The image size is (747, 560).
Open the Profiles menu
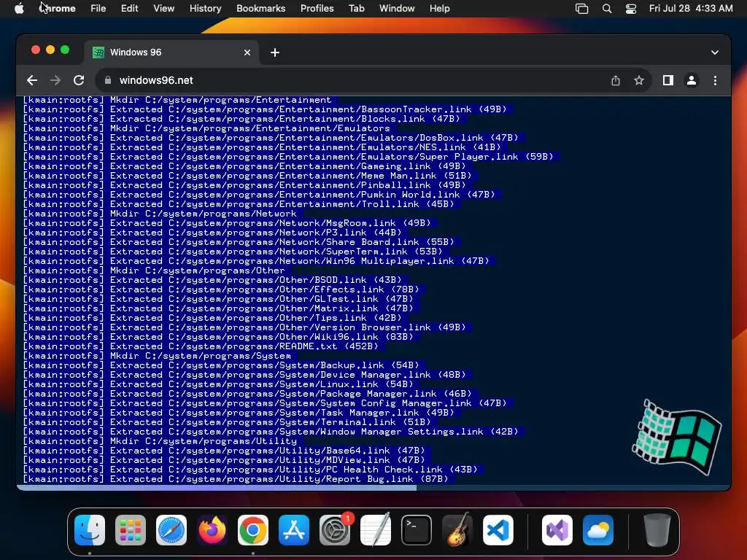coord(317,9)
